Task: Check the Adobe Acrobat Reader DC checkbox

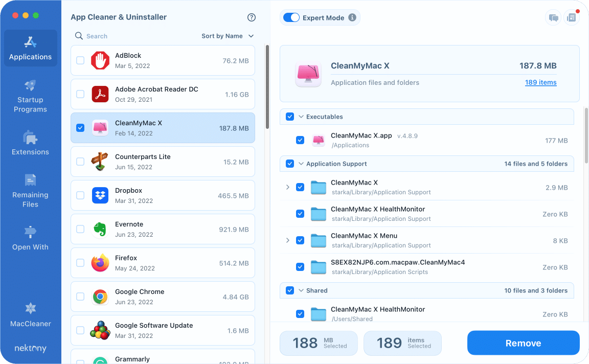Action: click(80, 94)
